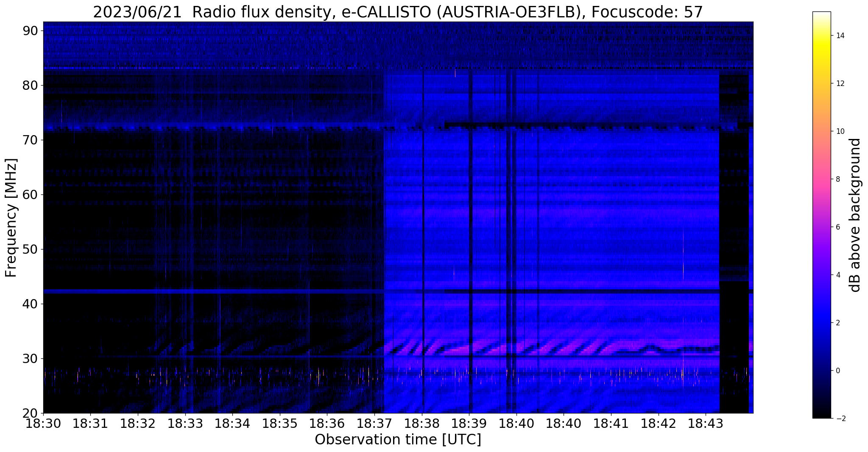The image size is (868, 452).
Task: Click the 30 frequency tick label
Action: pos(31,358)
